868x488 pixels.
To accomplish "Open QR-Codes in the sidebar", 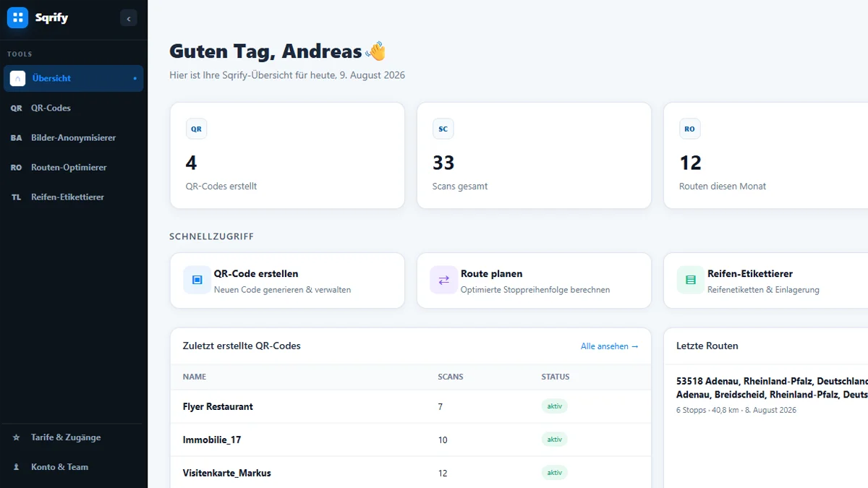I will pos(73,108).
